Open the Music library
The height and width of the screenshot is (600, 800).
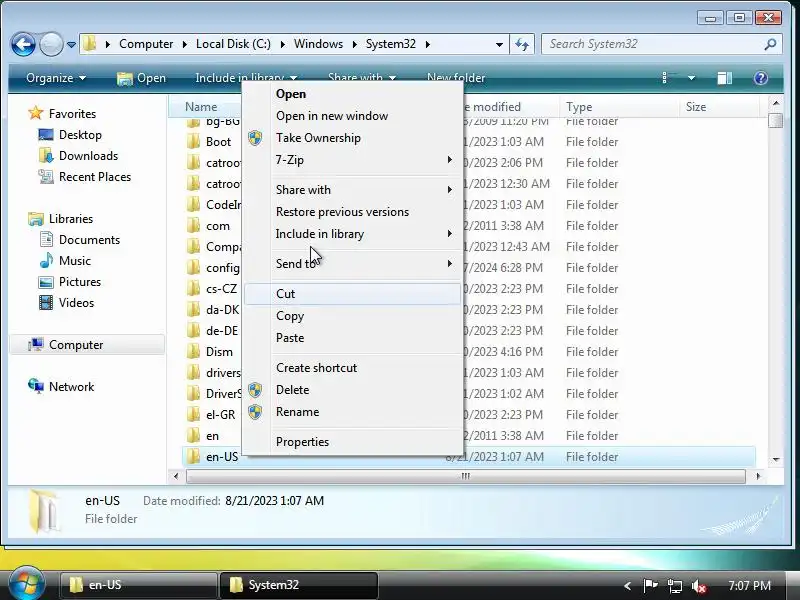point(74,260)
